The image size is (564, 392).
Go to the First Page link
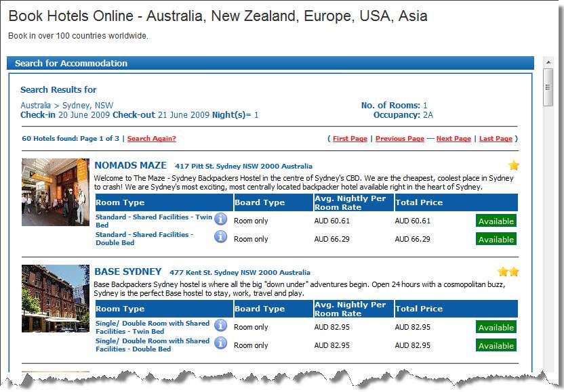(350, 139)
